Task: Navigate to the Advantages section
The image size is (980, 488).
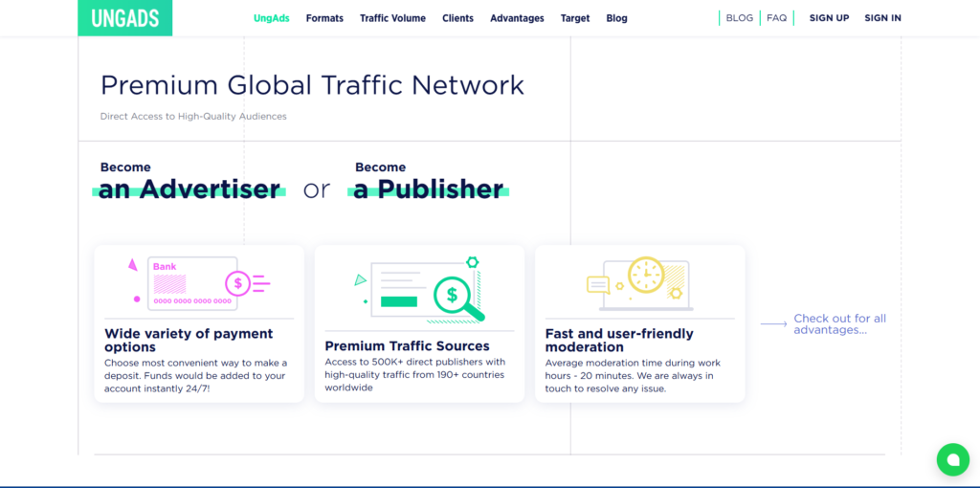Action: click(517, 18)
